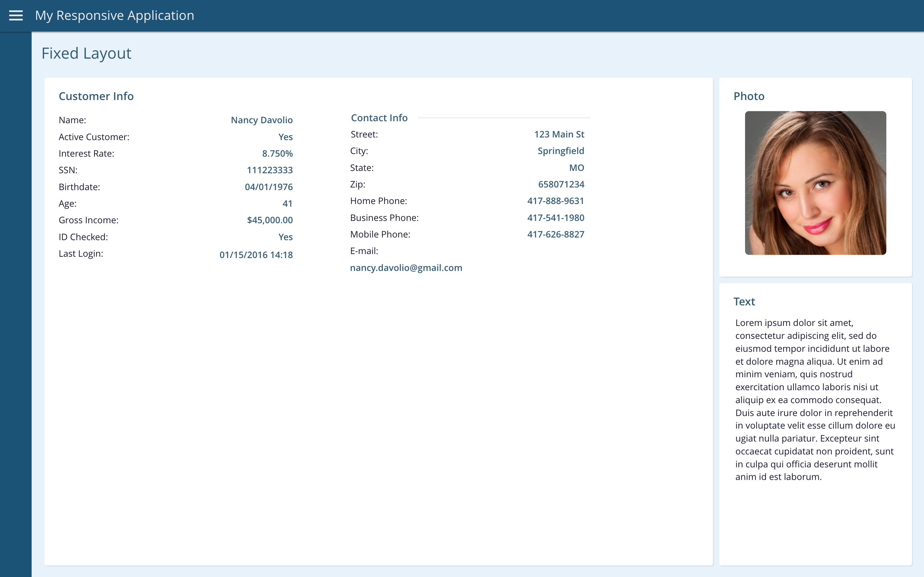Screen dimensions: 924x577
Task: Click the Home Phone number 417-888-9631
Action: [555, 201]
